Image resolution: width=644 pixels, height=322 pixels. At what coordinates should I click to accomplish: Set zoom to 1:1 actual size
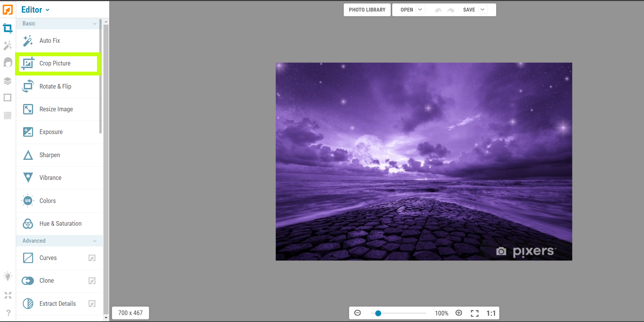click(491, 313)
